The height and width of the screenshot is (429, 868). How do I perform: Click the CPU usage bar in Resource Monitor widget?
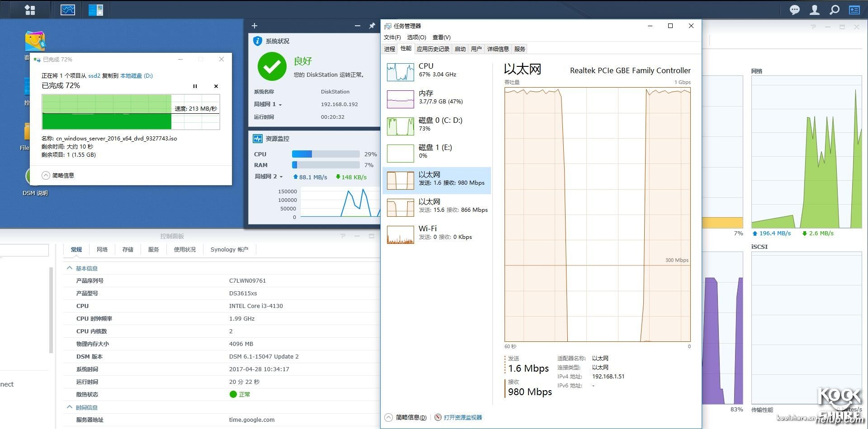325,154
